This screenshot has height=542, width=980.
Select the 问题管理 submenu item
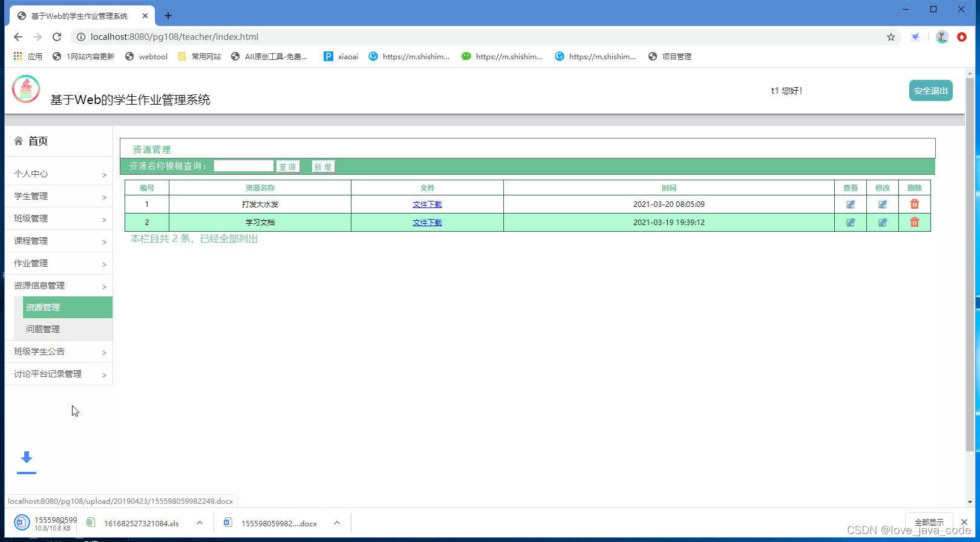(68, 329)
